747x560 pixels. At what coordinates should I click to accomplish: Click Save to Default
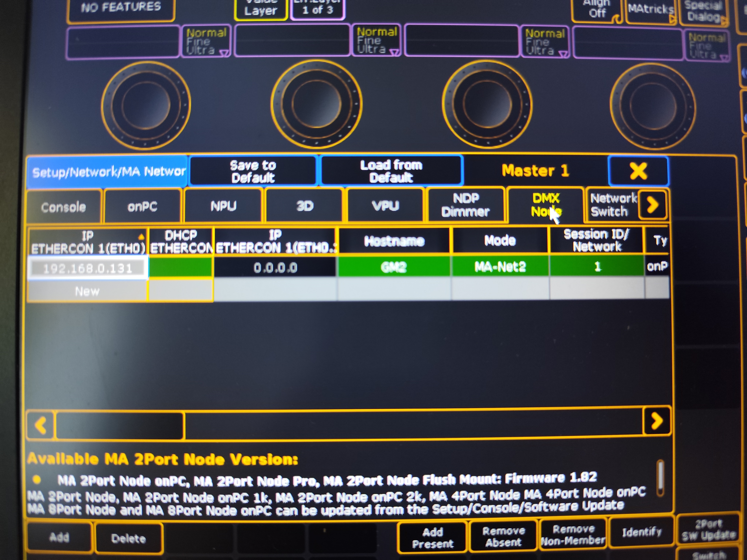[253, 171]
